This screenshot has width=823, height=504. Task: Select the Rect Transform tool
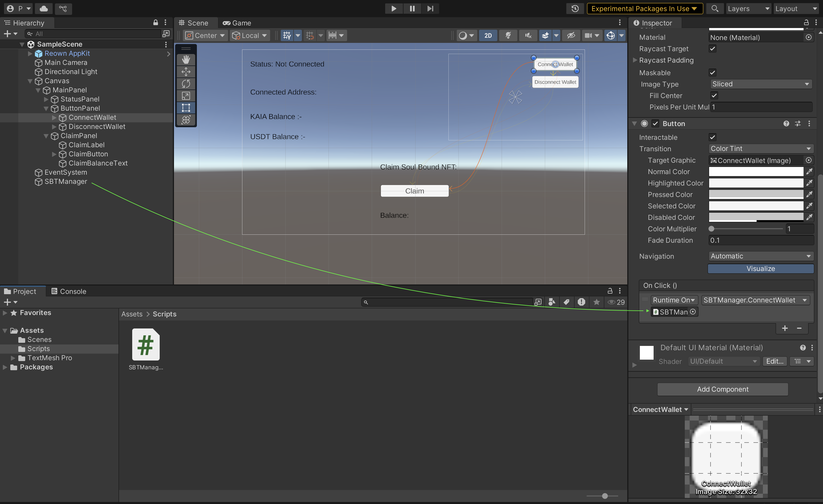pyautogui.click(x=186, y=107)
